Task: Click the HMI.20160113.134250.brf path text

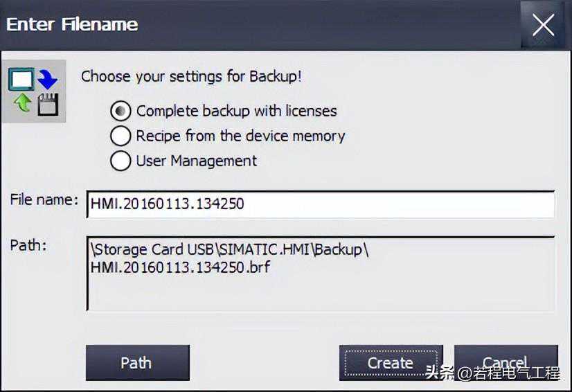Action: point(180,267)
